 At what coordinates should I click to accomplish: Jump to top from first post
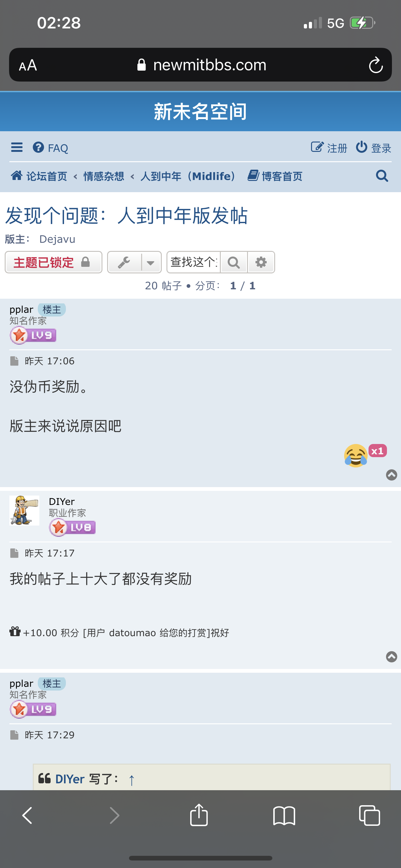[x=391, y=475]
